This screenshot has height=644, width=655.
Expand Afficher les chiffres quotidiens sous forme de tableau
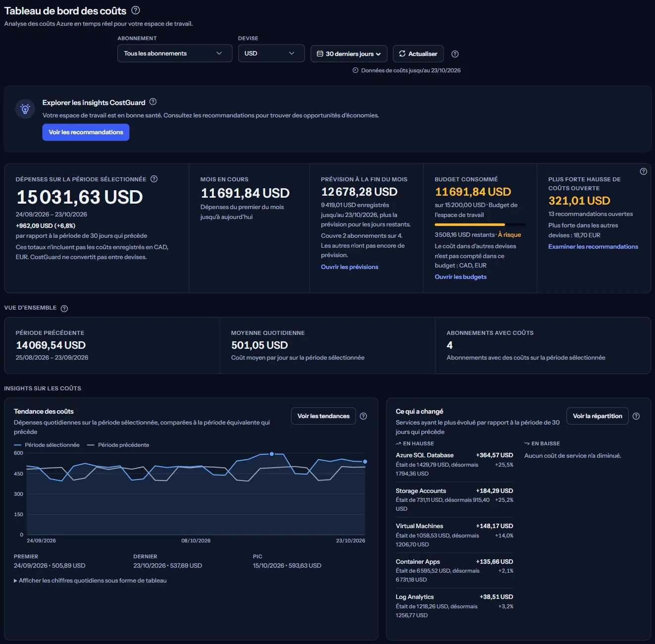tap(90, 581)
